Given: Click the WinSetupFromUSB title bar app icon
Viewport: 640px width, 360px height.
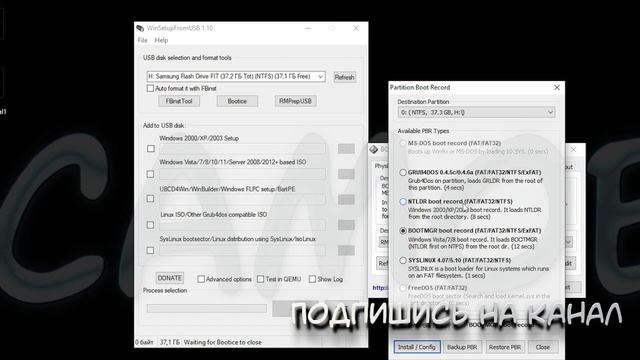Looking at the screenshot, I should [140, 28].
